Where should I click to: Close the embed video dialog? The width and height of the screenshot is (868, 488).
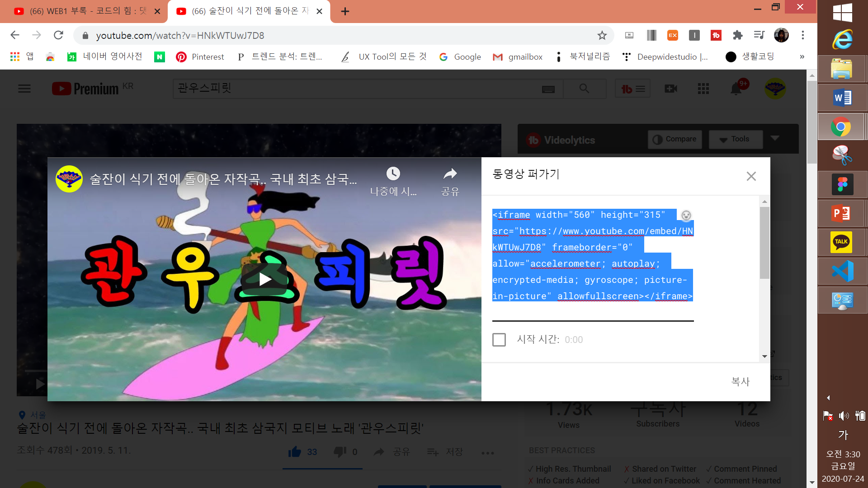[751, 176]
